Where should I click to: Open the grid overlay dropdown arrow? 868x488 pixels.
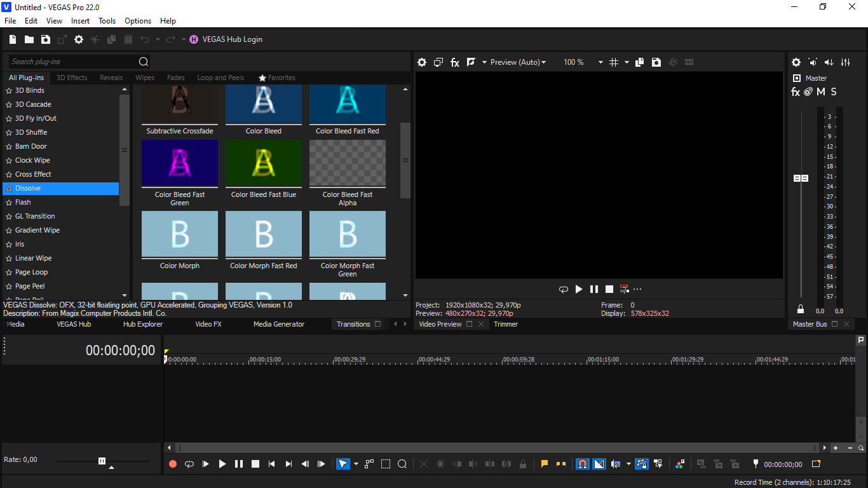click(627, 62)
